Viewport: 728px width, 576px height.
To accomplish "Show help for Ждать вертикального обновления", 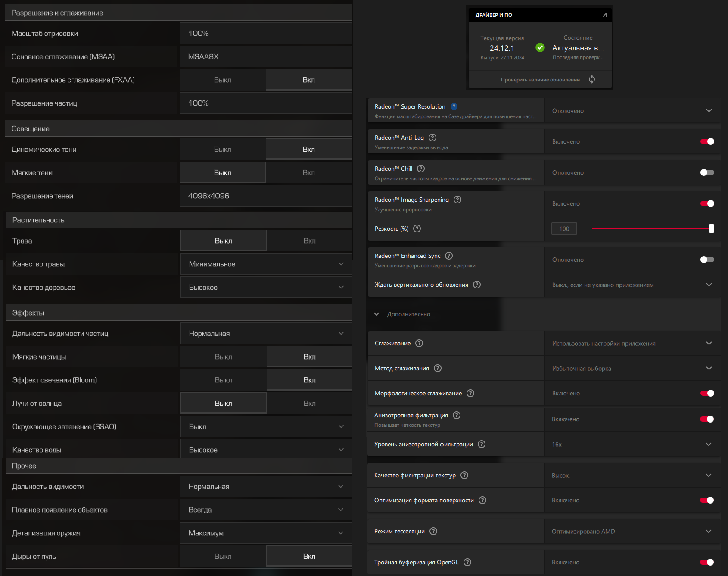I will tap(477, 285).
